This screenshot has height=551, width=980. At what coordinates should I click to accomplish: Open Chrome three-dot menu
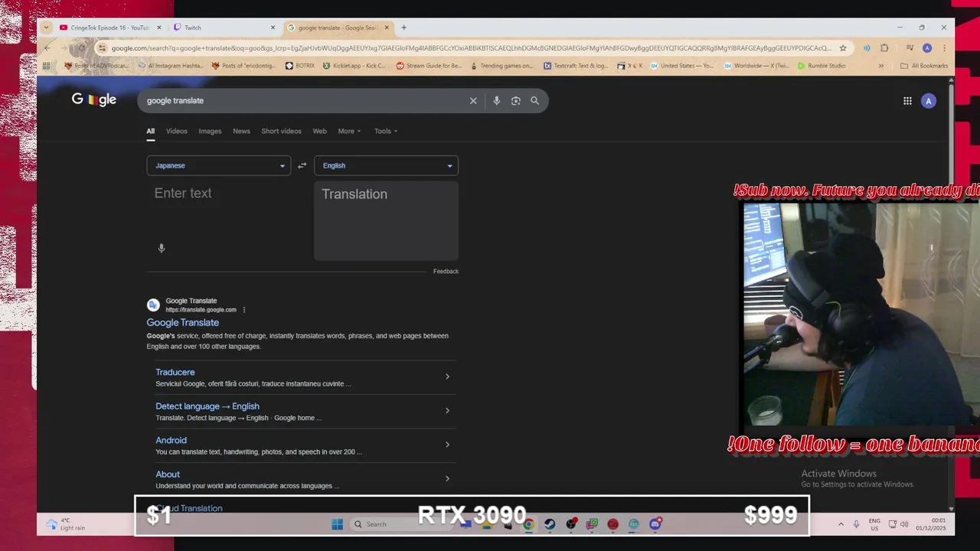[x=944, y=48]
